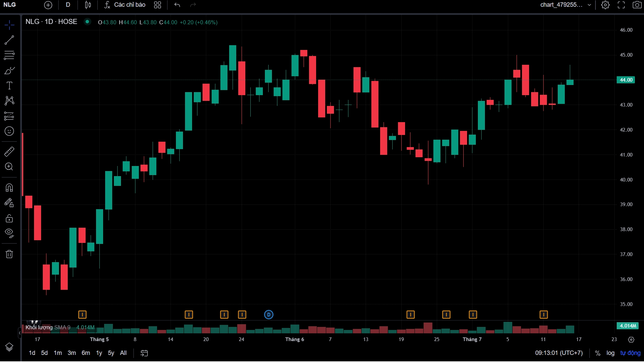Click the event marker above Tháng 7
The height and width of the screenshot is (362, 644).
click(x=473, y=315)
